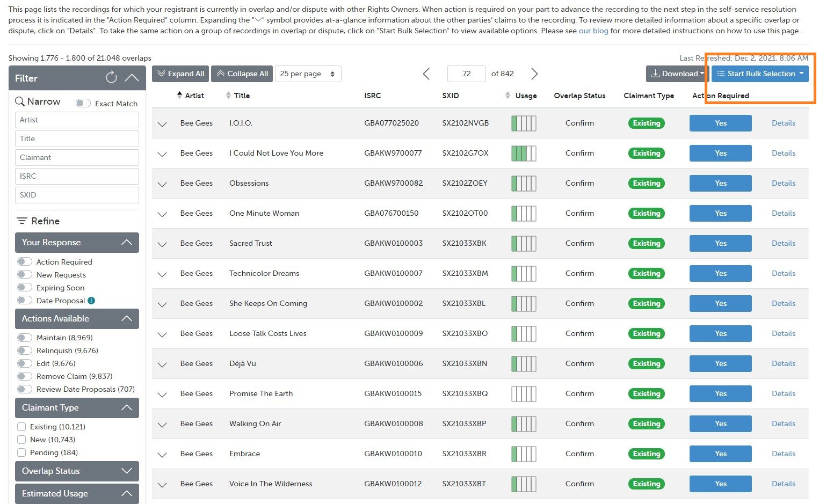Click the Title filter input field
Image resolution: width=819 pixels, height=504 pixels.
click(77, 138)
